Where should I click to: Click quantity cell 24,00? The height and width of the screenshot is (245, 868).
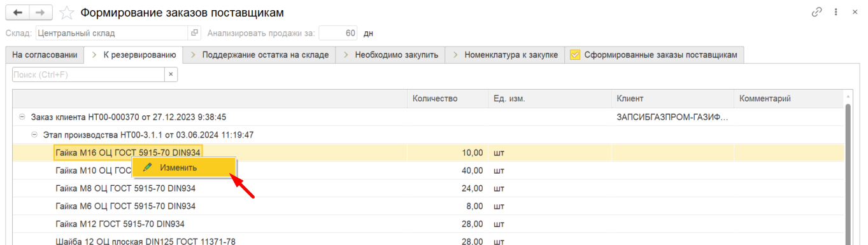[x=448, y=188]
